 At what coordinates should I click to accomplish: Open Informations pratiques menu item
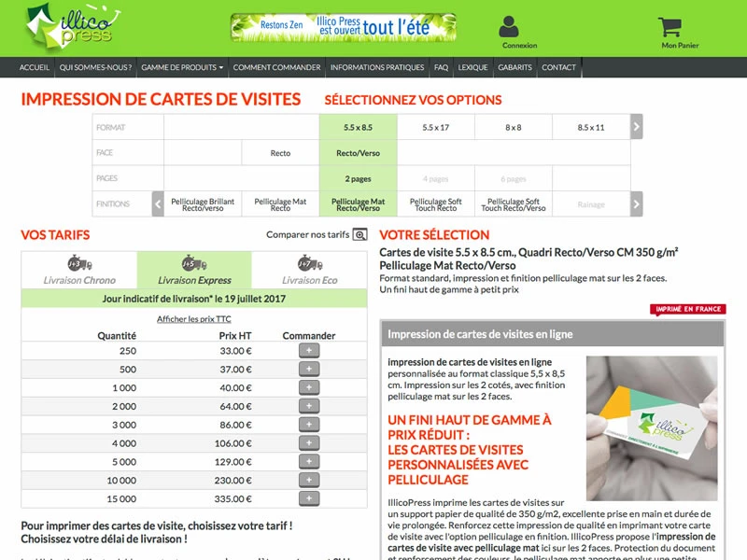(377, 67)
